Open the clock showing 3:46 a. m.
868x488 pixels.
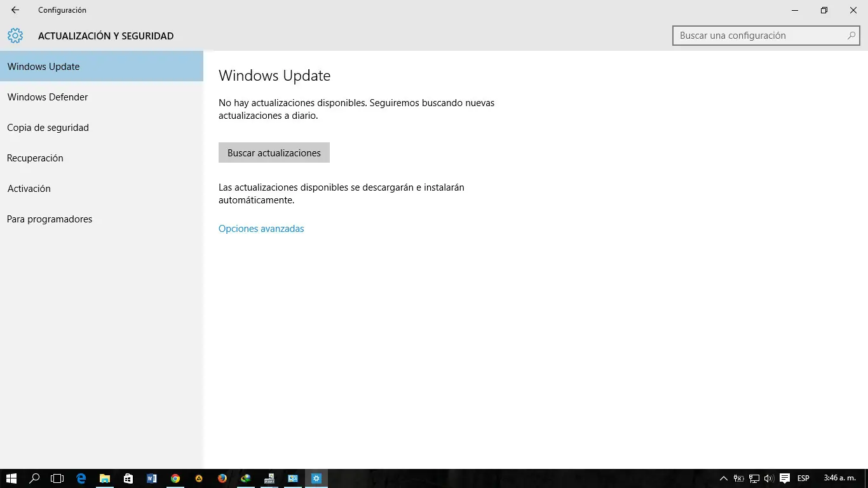pyautogui.click(x=839, y=478)
